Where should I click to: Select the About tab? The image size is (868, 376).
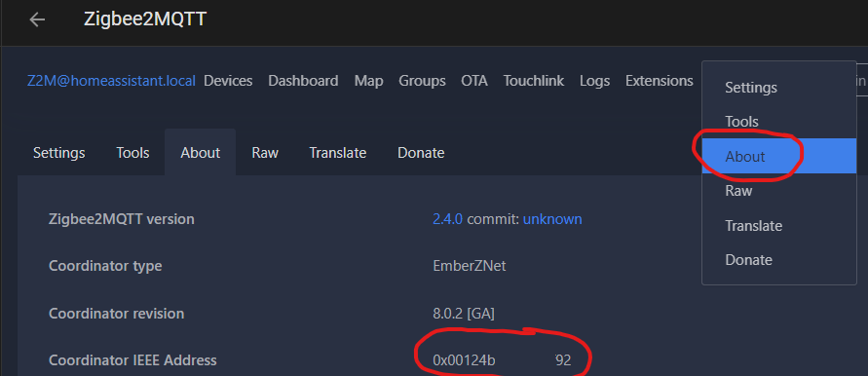tap(201, 153)
